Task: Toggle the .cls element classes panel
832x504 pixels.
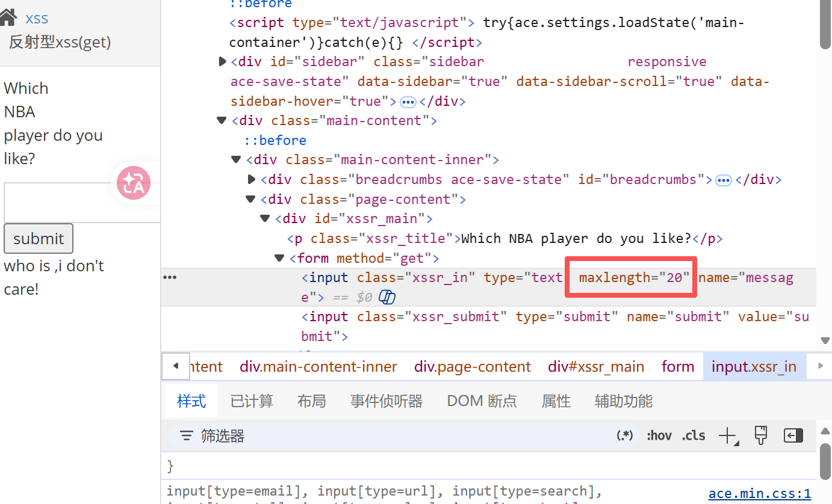Action: [694, 435]
